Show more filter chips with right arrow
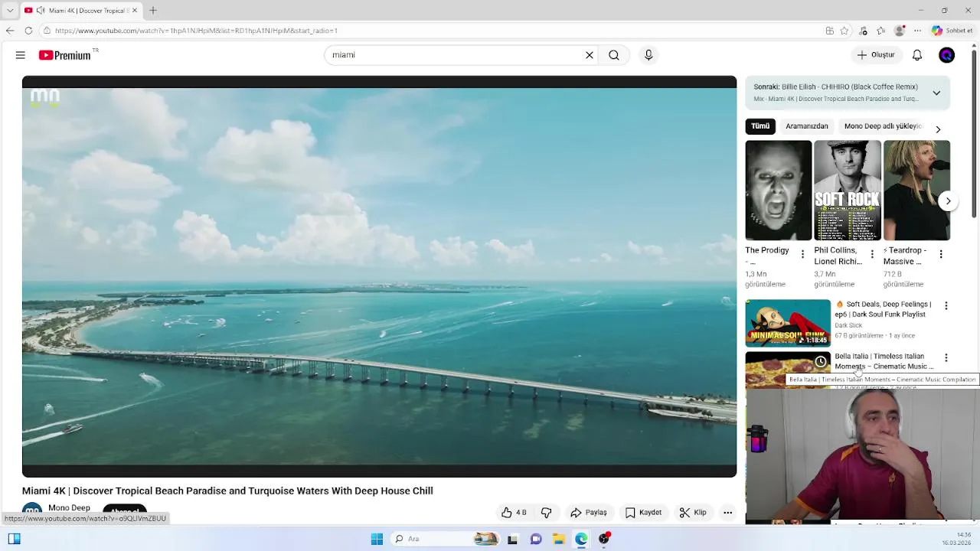Image resolution: width=980 pixels, height=551 pixels. 938,129
